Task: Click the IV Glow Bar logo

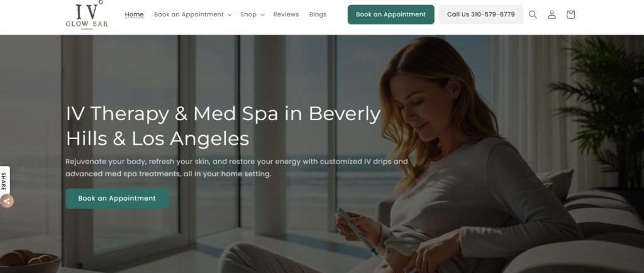Action: 87,14
